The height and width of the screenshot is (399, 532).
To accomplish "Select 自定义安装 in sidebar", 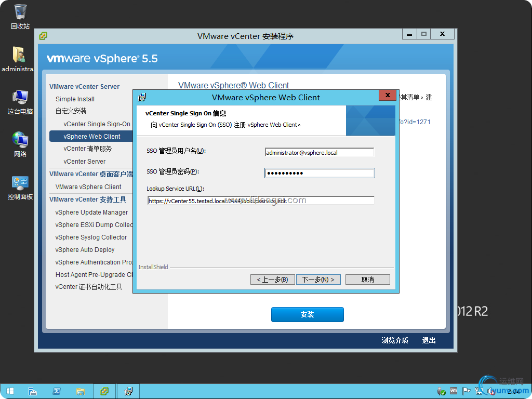I will point(71,111).
